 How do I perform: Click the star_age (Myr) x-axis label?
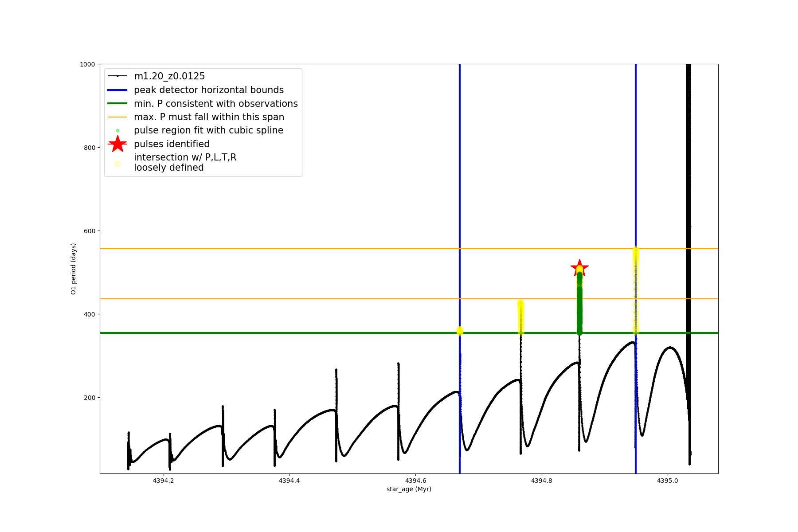coord(409,489)
